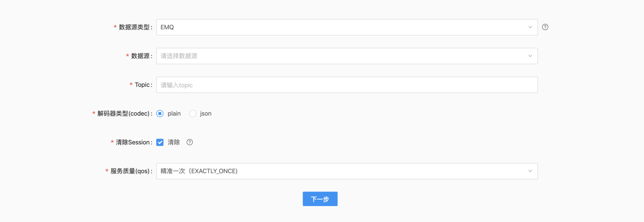Click help icon beside 数据源类型 dropdown
The width and height of the screenshot is (644, 222).
[x=545, y=27]
